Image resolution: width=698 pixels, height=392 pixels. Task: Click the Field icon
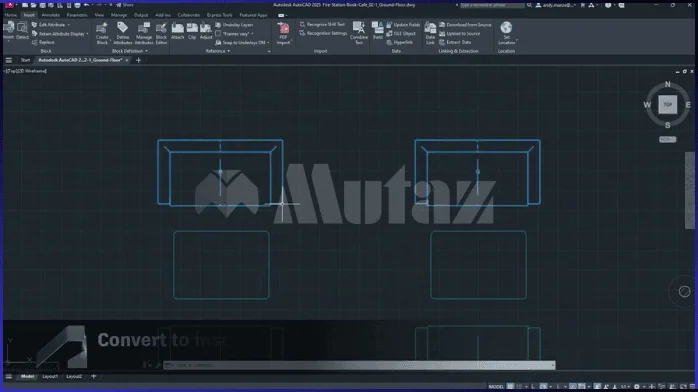(377, 31)
